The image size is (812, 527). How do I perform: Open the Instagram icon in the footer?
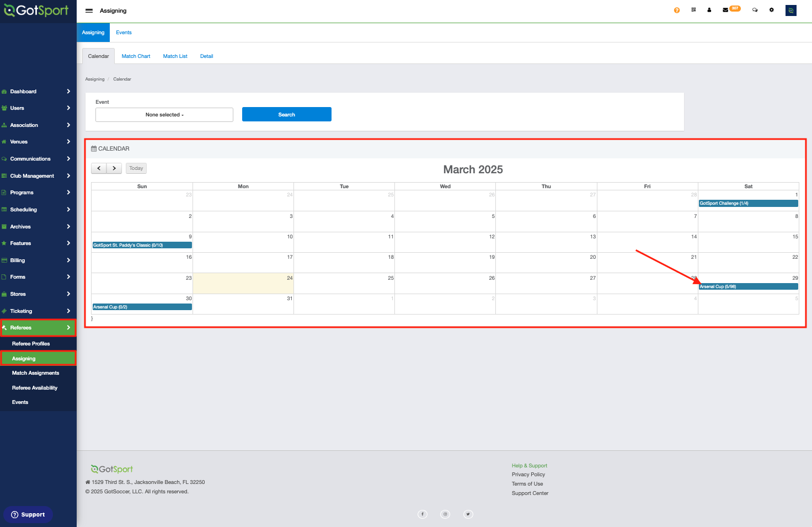pyautogui.click(x=445, y=514)
